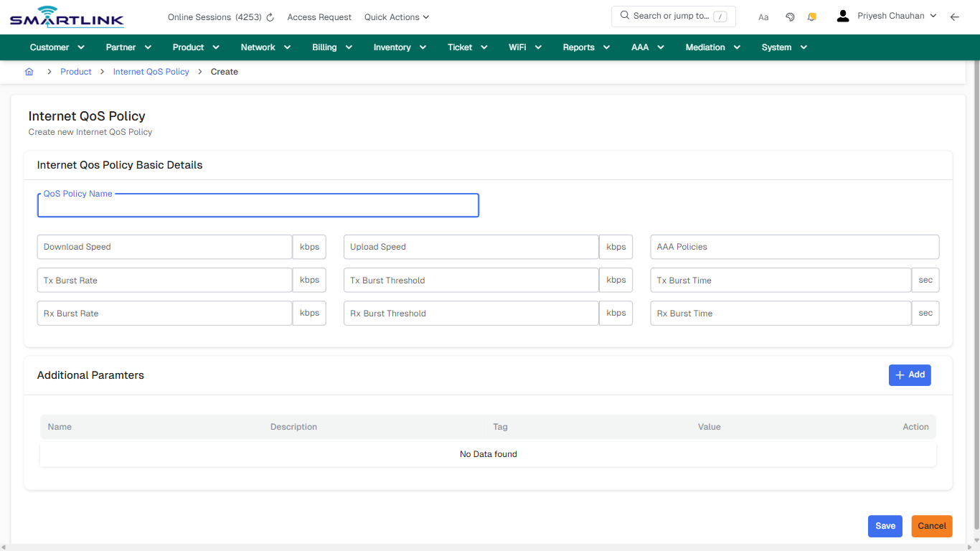This screenshot has height=551, width=980.
Task: Open the theme palette switcher
Action: pos(788,16)
